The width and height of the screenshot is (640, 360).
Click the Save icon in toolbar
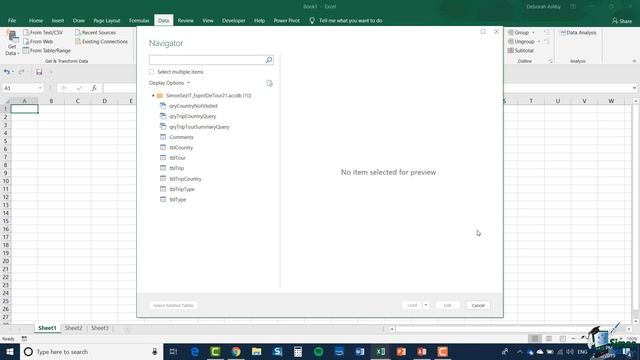(39, 72)
